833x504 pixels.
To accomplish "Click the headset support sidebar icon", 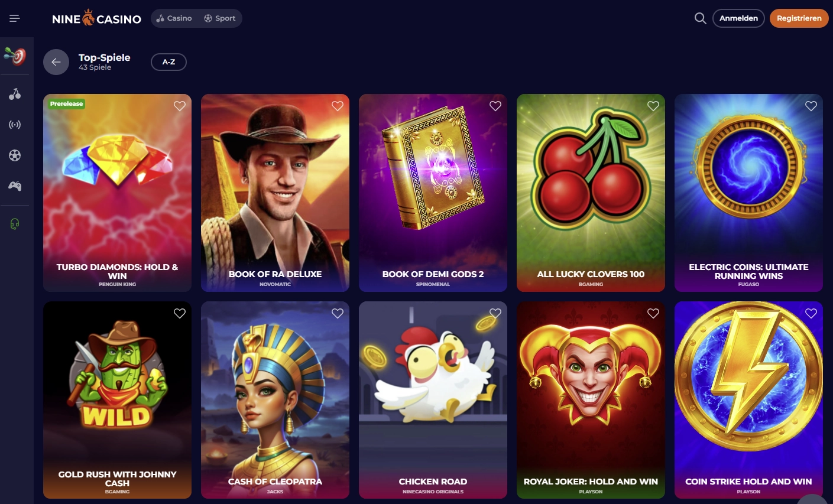I will point(15,224).
